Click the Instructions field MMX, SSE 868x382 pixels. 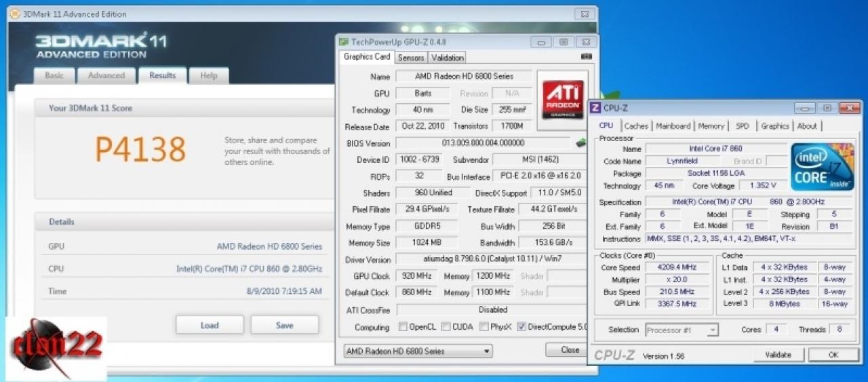pos(749,239)
